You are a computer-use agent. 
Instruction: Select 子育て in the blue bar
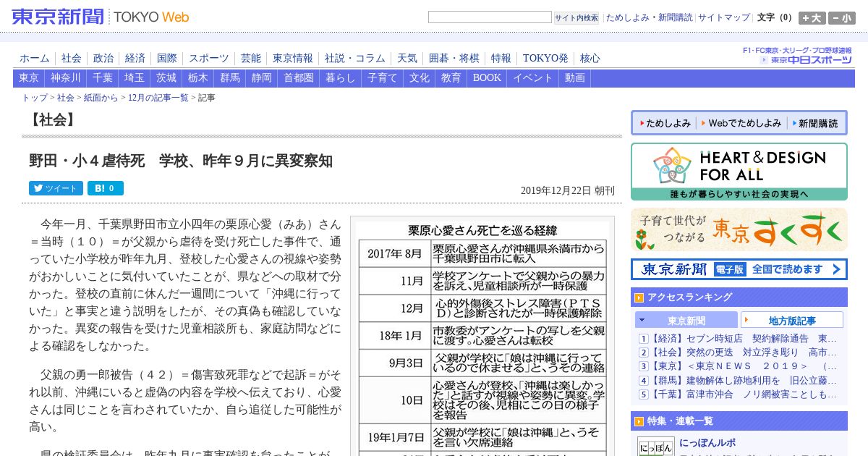point(383,78)
